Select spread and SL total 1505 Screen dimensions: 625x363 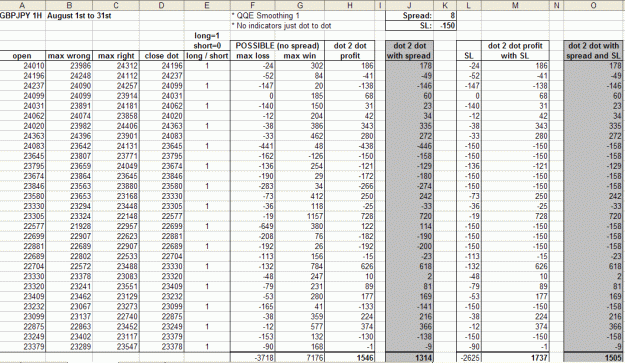tap(594, 358)
